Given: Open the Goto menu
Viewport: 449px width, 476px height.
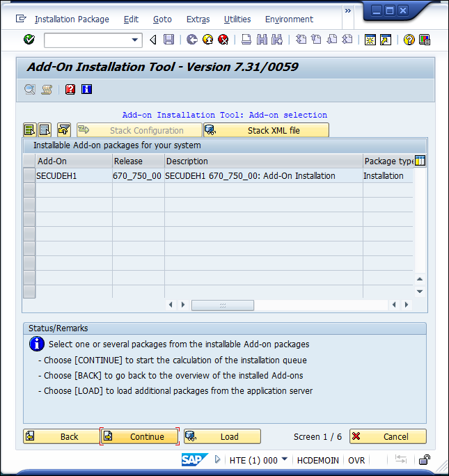Looking at the screenshot, I should [x=162, y=19].
